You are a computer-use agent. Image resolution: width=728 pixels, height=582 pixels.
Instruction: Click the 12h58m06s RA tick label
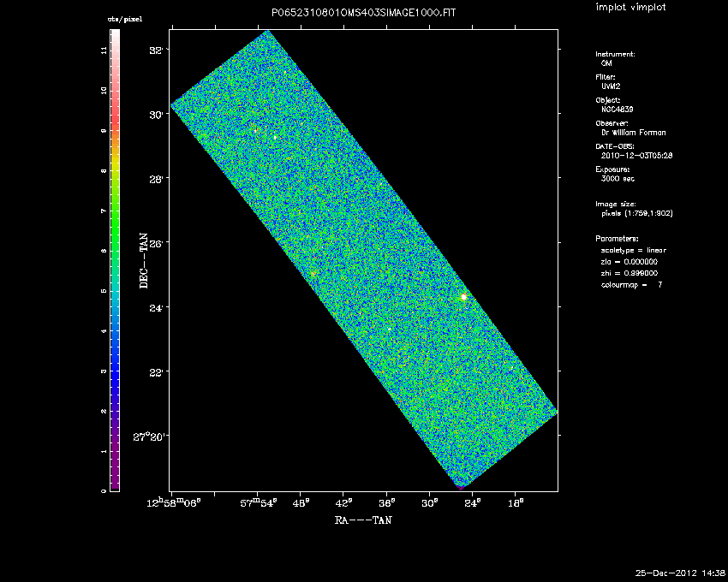(173, 502)
